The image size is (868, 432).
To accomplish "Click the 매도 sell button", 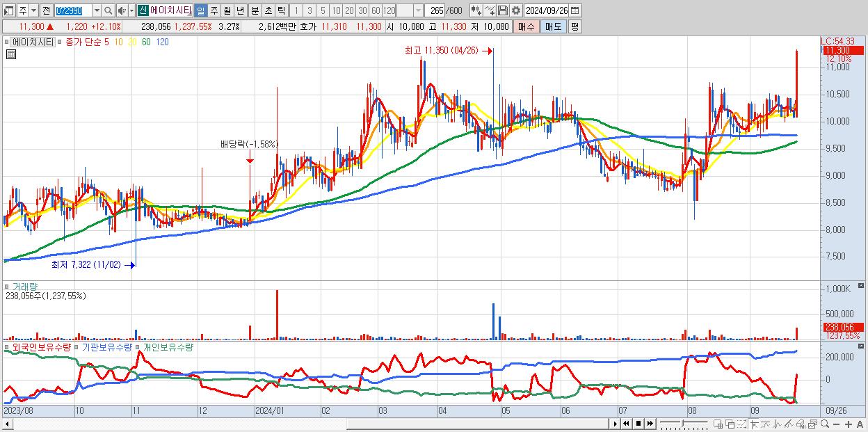I will pyautogui.click(x=553, y=26).
